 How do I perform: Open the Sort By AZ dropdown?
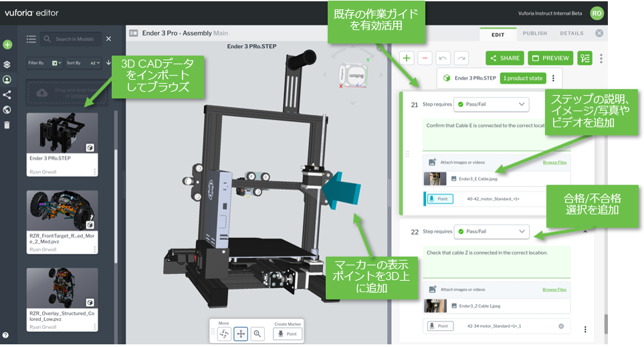pyautogui.click(x=83, y=63)
